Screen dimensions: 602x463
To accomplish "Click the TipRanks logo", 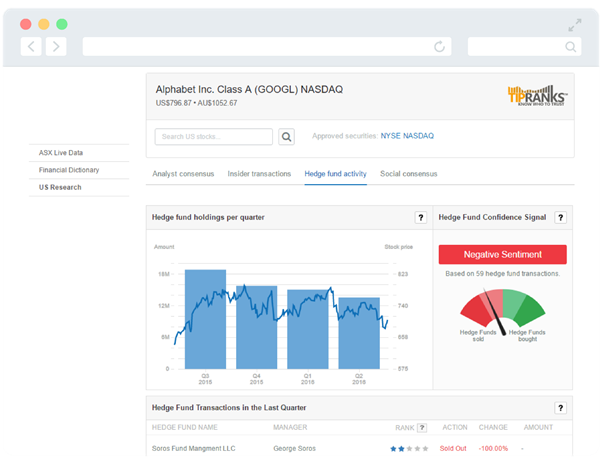I will 538,95.
